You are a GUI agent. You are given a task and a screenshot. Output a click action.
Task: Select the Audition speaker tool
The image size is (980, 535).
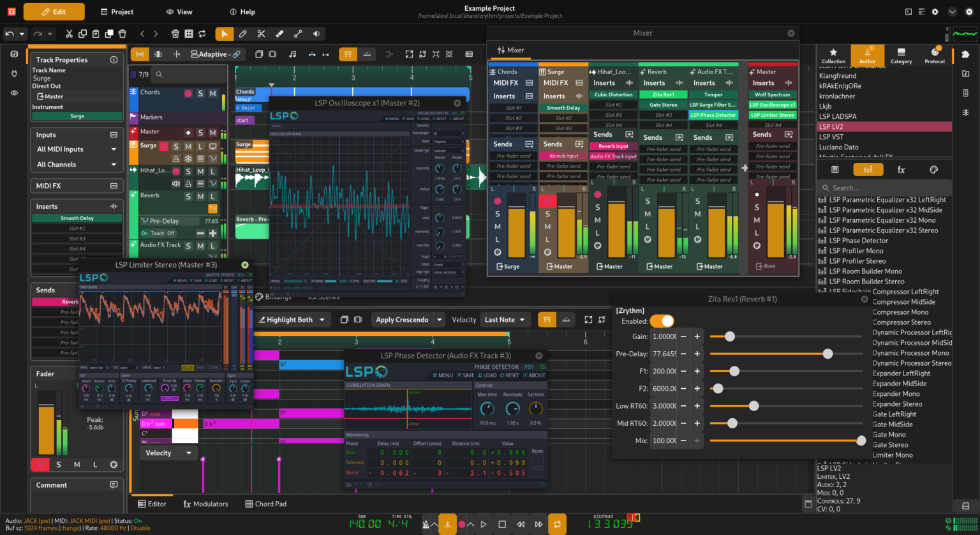point(316,34)
